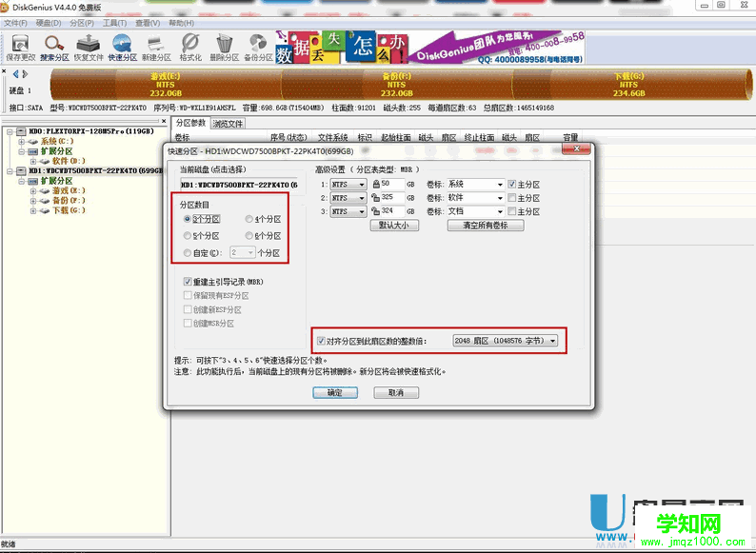Image resolution: width=756 pixels, height=553 pixels.
Task: Click the 备份(F:) partition bar segment
Action: [x=396, y=85]
